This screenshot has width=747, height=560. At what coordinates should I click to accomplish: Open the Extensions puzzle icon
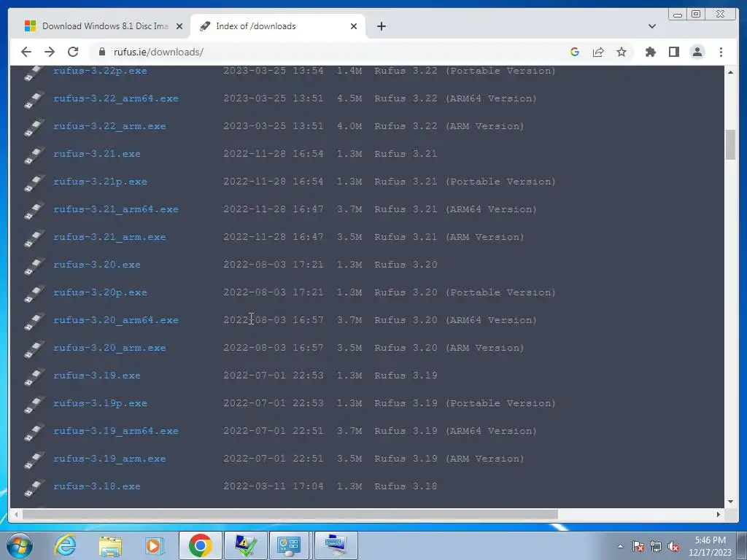click(650, 52)
